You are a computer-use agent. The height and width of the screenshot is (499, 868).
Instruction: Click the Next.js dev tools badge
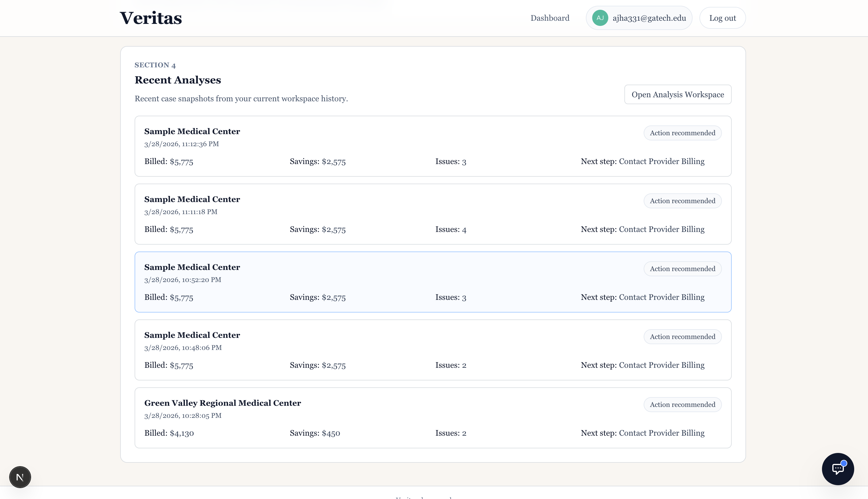point(20,477)
